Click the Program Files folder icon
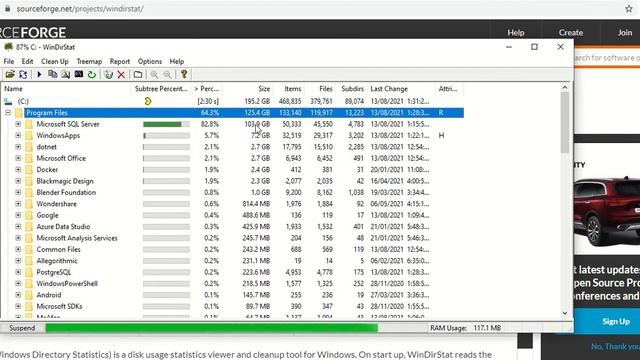The image size is (640, 360). pyautogui.click(x=19, y=113)
